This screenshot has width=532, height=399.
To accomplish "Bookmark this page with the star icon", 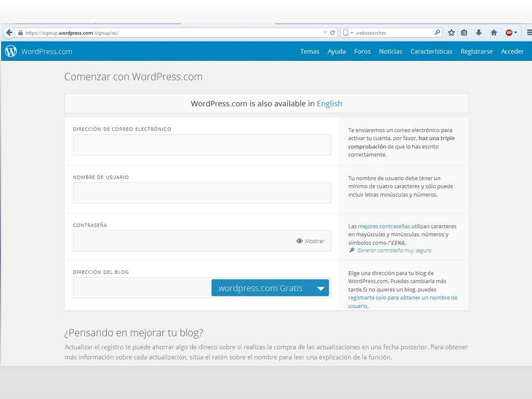I will (451, 33).
